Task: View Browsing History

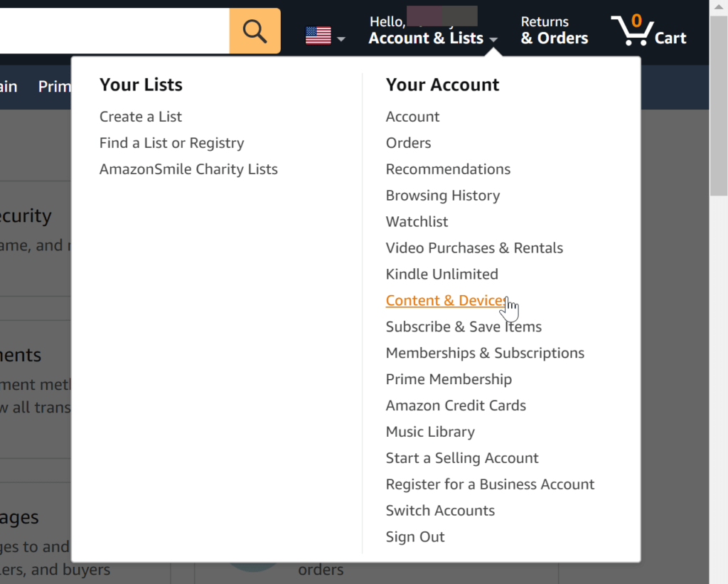Action: pyautogui.click(x=443, y=196)
